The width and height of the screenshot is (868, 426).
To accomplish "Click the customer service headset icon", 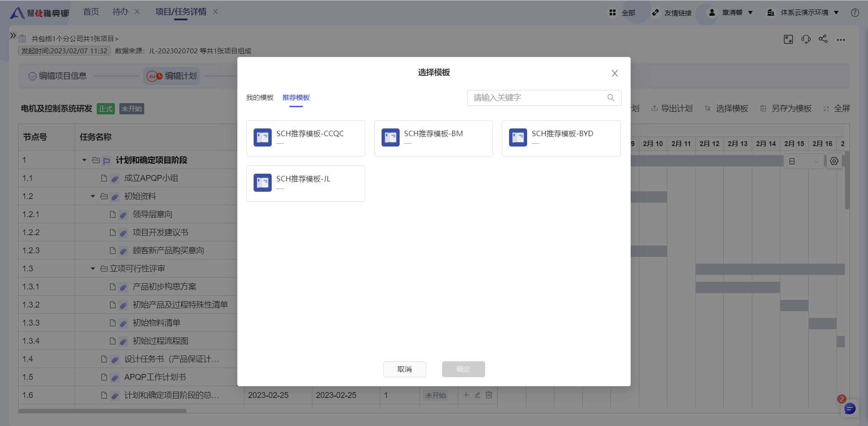I will pyautogui.click(x=806, y=39).
